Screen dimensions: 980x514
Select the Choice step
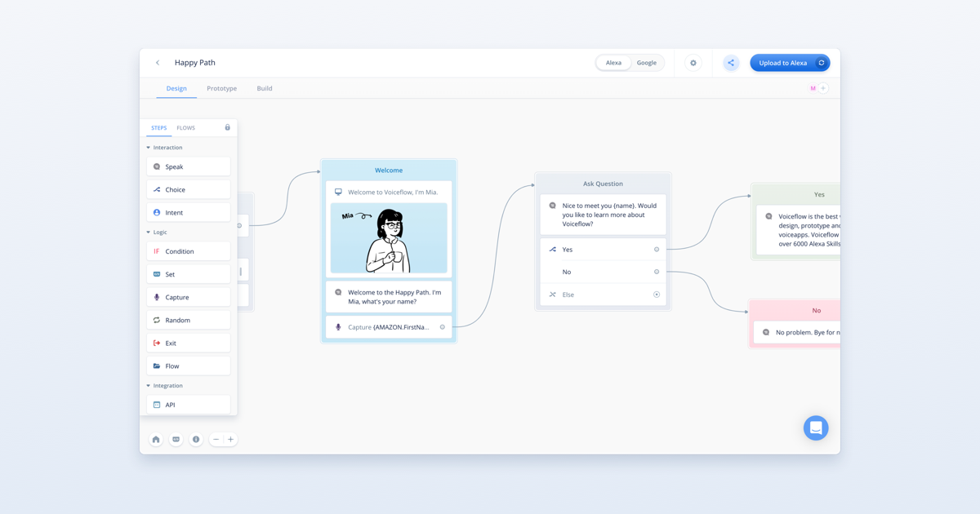[189, 189]
